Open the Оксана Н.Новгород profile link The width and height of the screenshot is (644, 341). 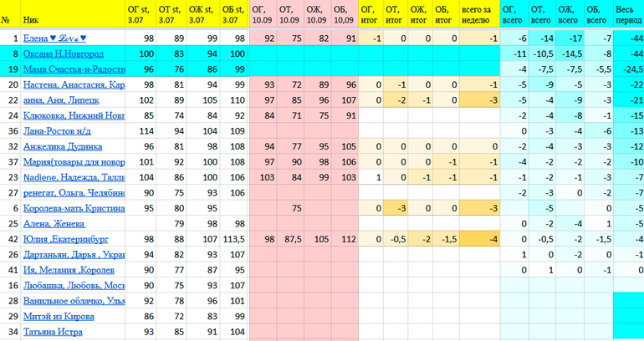pyautogui.click(x=62, y=53)
